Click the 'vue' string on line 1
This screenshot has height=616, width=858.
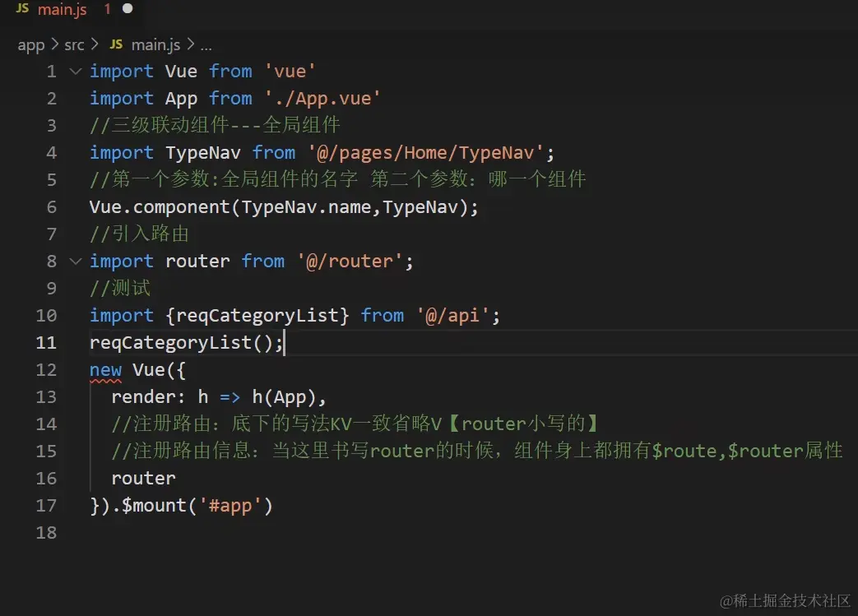pos(290,72)
